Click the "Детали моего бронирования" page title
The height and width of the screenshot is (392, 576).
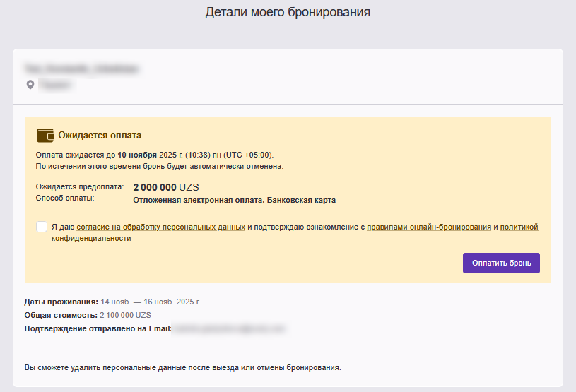288,12
